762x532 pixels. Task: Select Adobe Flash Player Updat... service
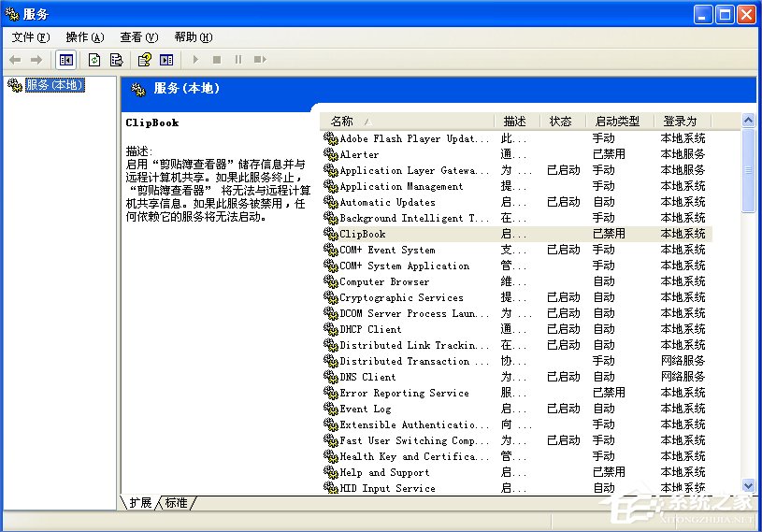click(x=414, y=139)
